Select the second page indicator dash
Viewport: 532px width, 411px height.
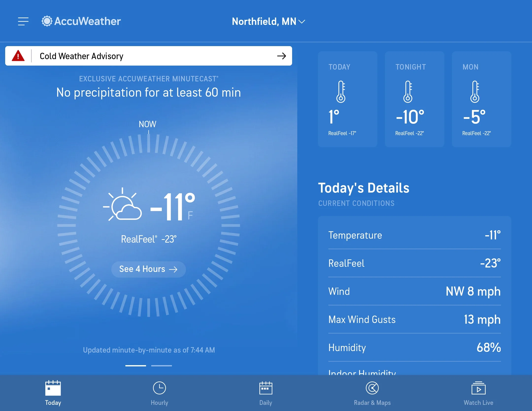(162, 366)
